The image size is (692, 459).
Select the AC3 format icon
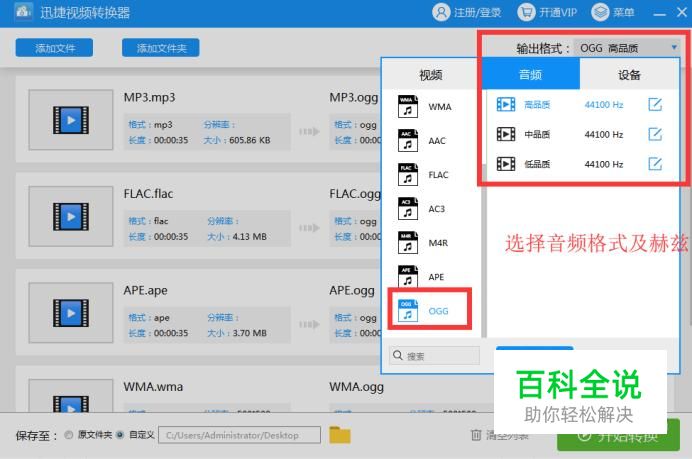pos(408,208)
